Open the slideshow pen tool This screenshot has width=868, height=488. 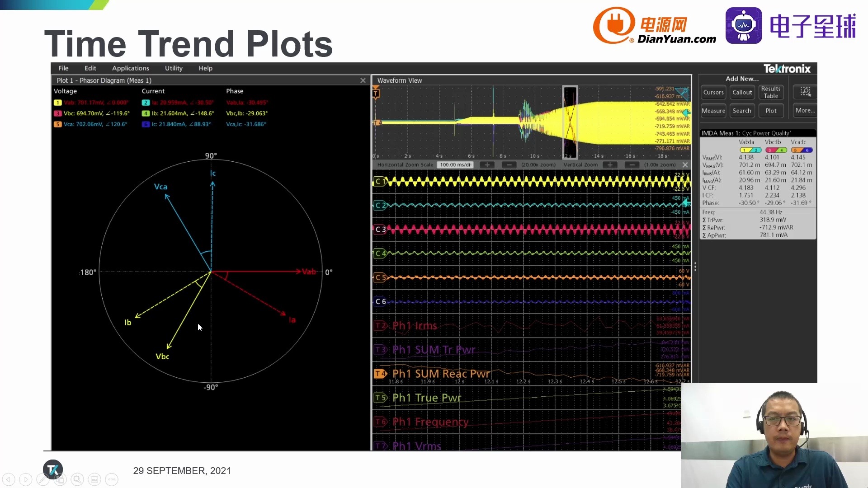[x=43, y=479]
